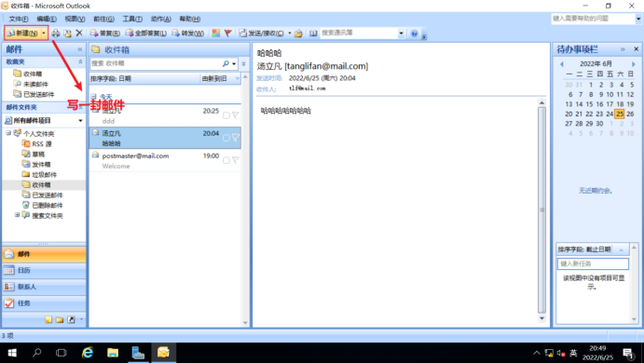The width and height of the screenshot is (644, 363).
Task: Toggle flag on postmaster@mail.com message
Action: click(236, 160)
